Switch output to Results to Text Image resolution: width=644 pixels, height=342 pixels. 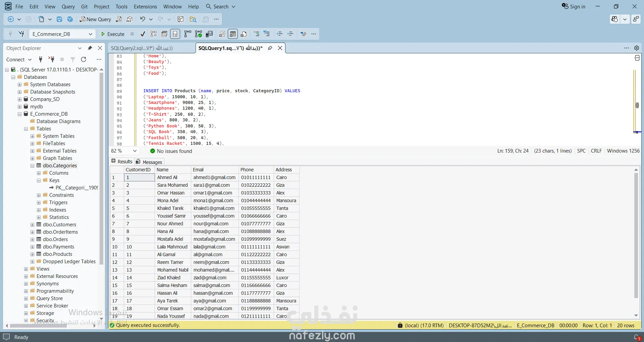[222, 34]
